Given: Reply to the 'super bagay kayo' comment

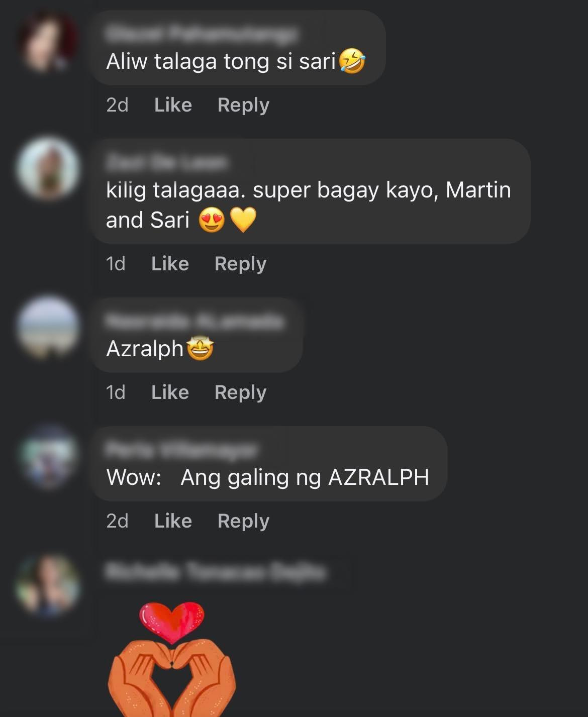Looking at the screenshot, I should coord(240,264).
